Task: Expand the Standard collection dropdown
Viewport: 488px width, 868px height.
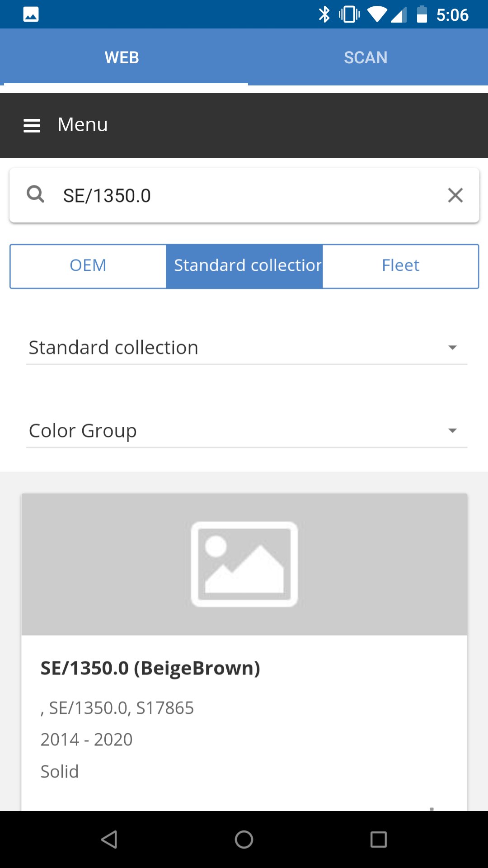Action: point(246,348)
